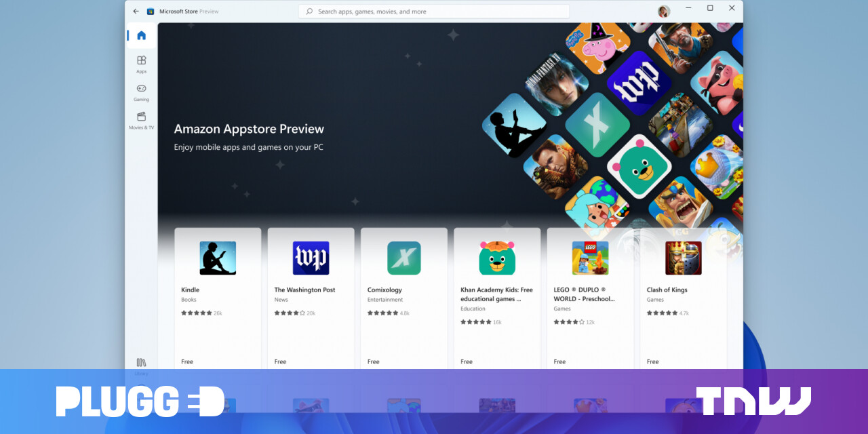The width and height of the screenshot is (868, 434).
Task: Click Kindle's 26k star rating
Action: point(201,313)
